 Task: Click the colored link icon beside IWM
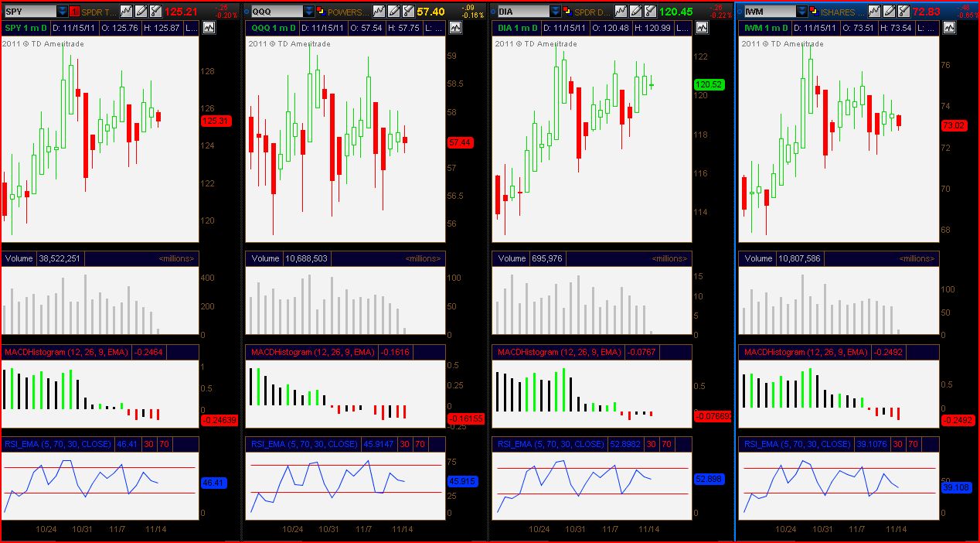814,12
